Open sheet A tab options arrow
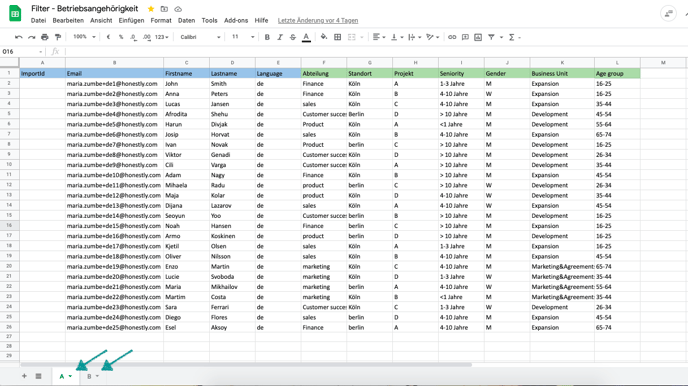The height and width of the screenshot is (386, 688). [70, 376]
